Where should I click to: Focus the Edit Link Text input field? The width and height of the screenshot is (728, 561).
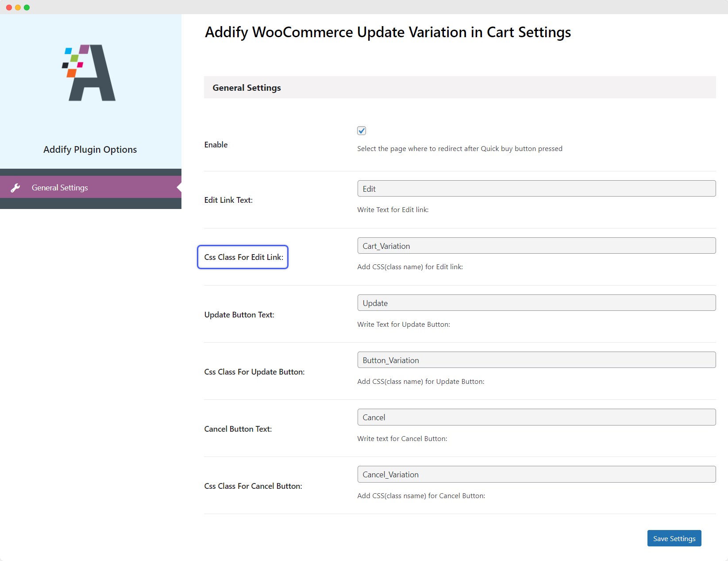(x=536, y=189)
